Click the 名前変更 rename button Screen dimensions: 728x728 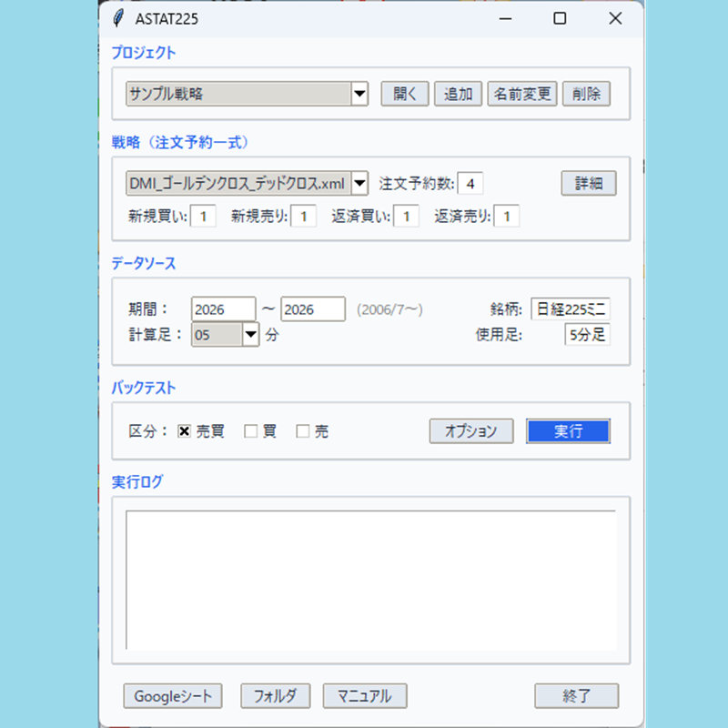coord(522,94)
